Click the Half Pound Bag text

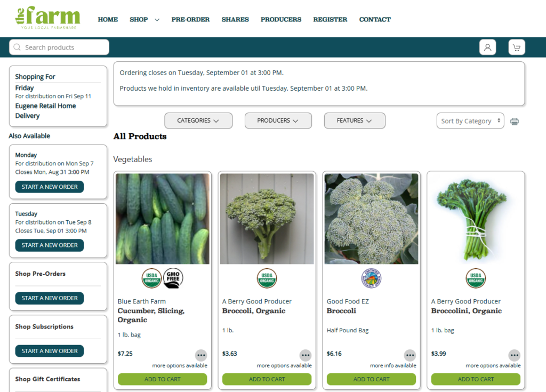coord(348,330)
